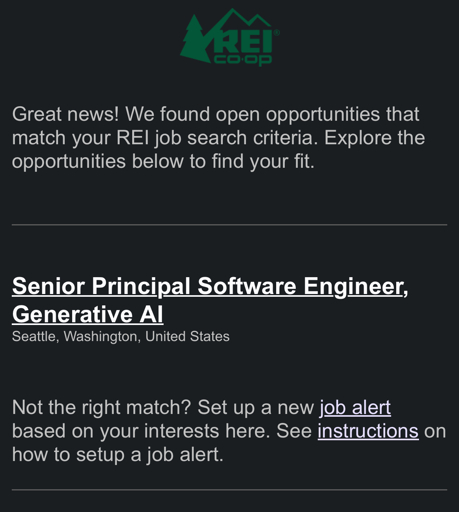This screenshot has width=459, height=512.
Task: Click the 'Generative AI' line of the job title
Action: [88, 314]
